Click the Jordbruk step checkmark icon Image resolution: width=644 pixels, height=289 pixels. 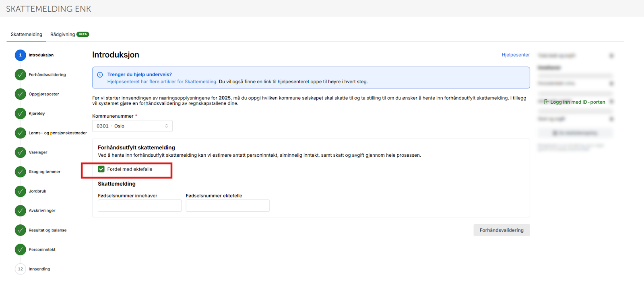pos(21,191)
